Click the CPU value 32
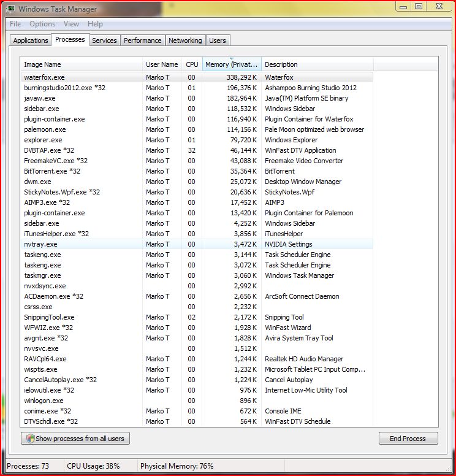 [191, 150]
